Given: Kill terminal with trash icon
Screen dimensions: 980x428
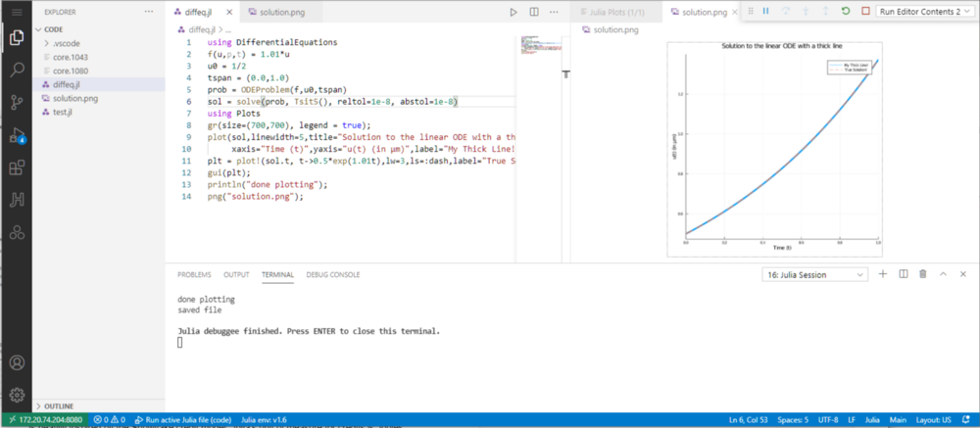Looking at the screenshot, I should coord(923,274).
